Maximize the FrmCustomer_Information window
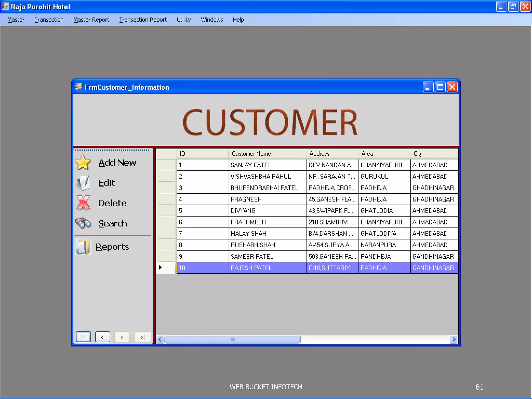The height and width of the screenshot is (399, 532). (440, 87)
